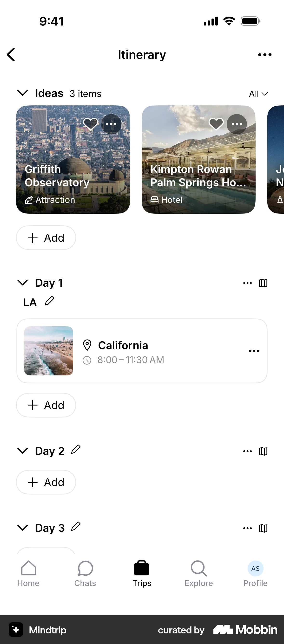
Task: Collapse the Day 1 section chevron
Action: pos(22,282)
